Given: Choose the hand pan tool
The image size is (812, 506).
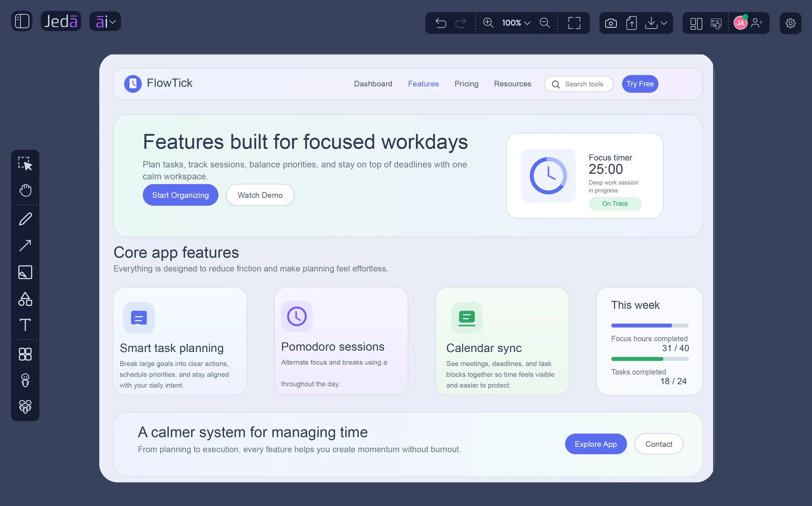Looking at the screenshot, I should tap(25, 190).
